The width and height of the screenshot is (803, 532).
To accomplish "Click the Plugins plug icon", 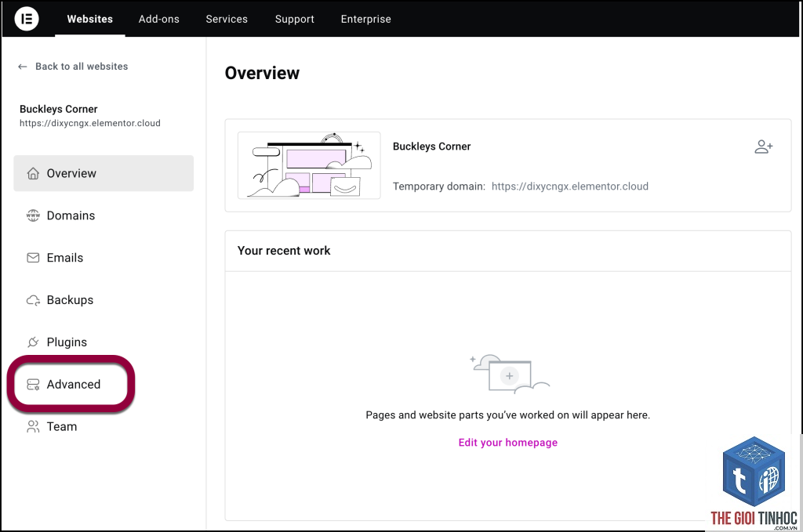I will 33,342.
